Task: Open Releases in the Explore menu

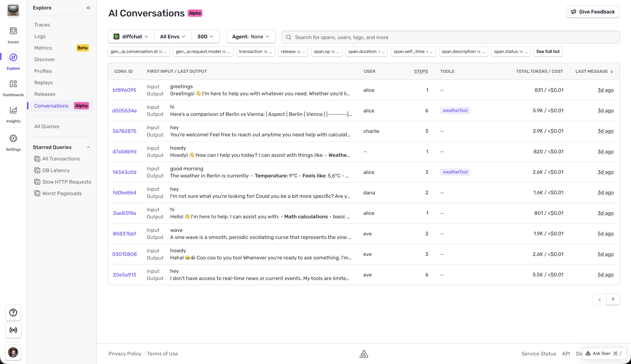Action: click(x=45, y=94)
